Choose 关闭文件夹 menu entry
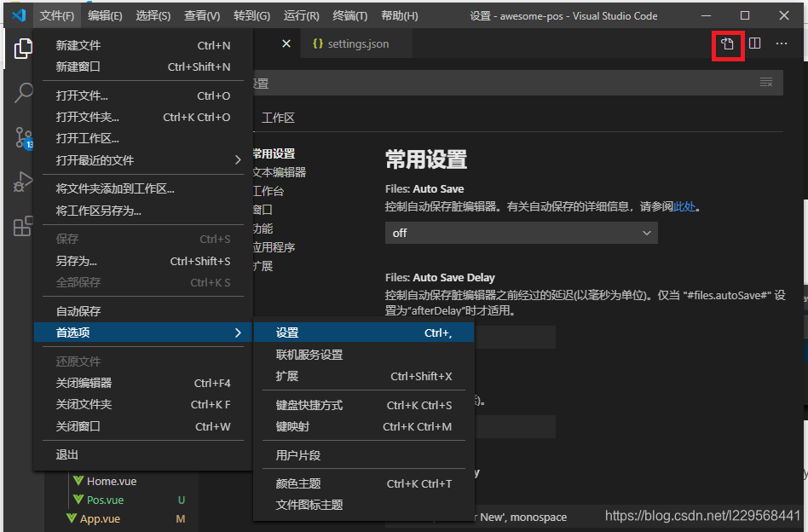 (x=143, y=405)
